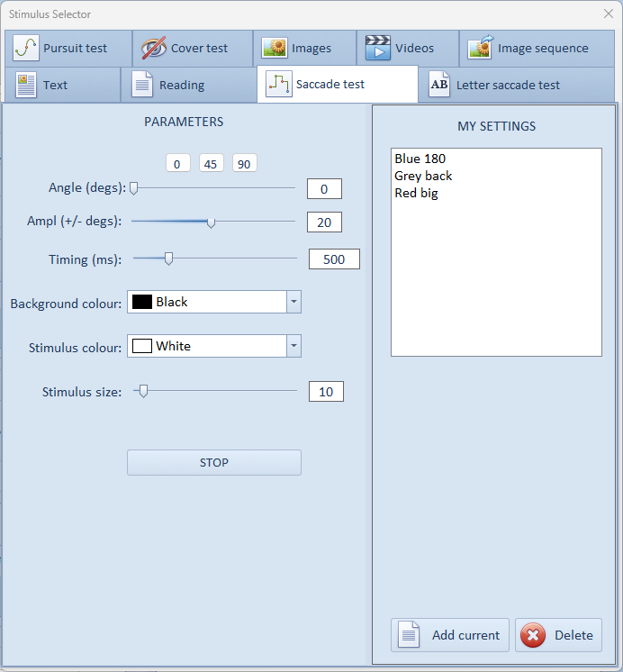Click the Videos clapperboard icon

(377, 48)
